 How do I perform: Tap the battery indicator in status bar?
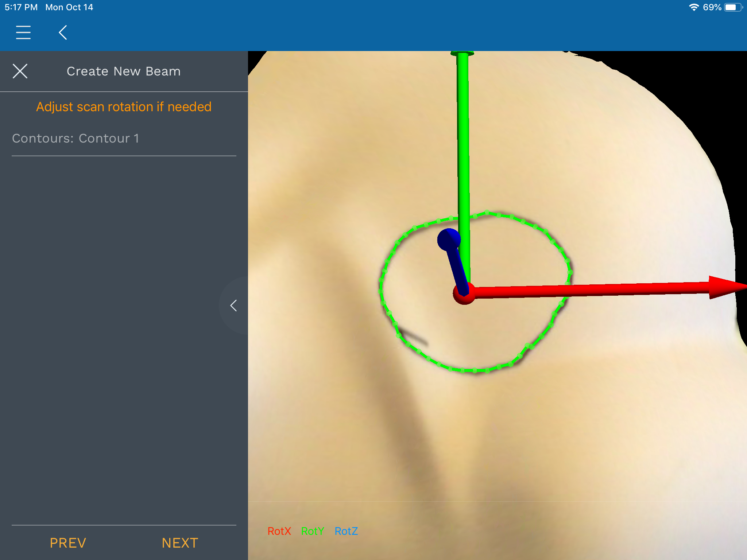click(732, 7)
